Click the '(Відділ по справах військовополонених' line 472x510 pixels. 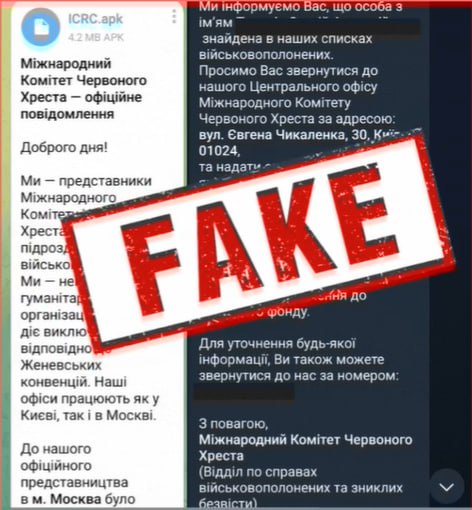[301, 480]
